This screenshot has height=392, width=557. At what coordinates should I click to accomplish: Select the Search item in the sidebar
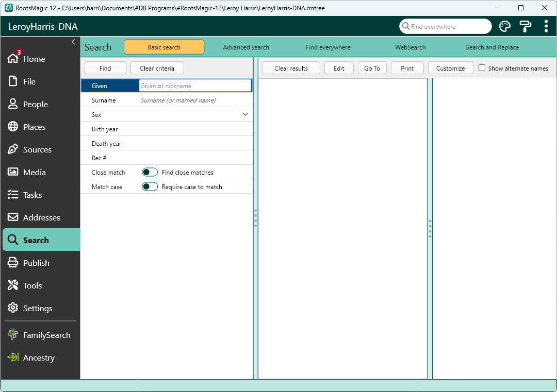point(41,240)
